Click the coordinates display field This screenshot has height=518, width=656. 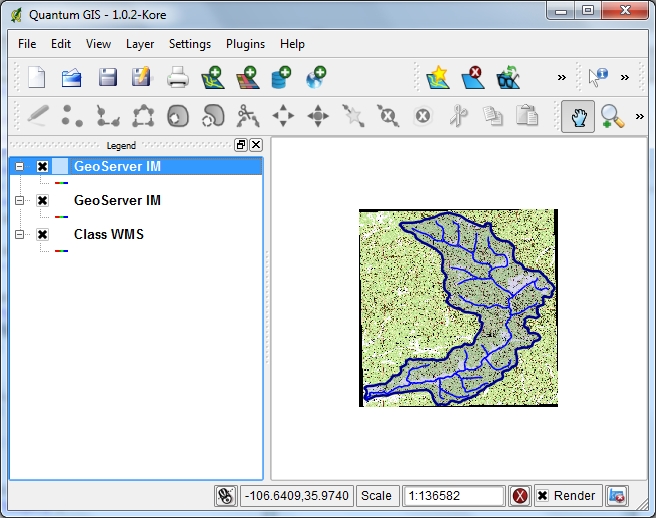tap(297, 496)
